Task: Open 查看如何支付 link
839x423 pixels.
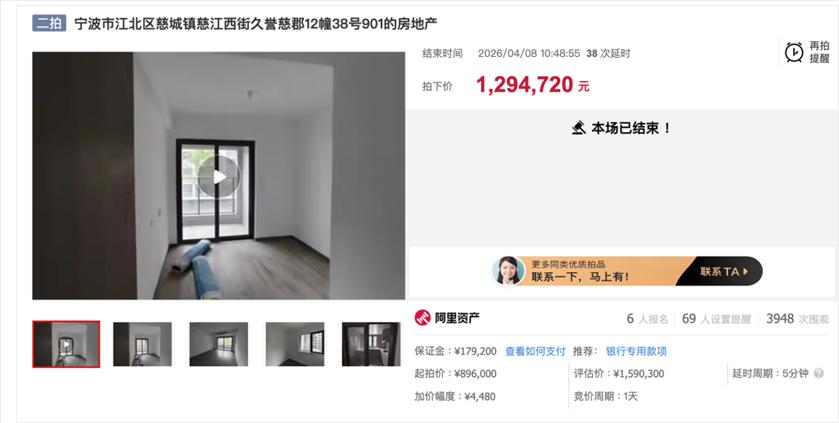Action: tap(535, 351)
